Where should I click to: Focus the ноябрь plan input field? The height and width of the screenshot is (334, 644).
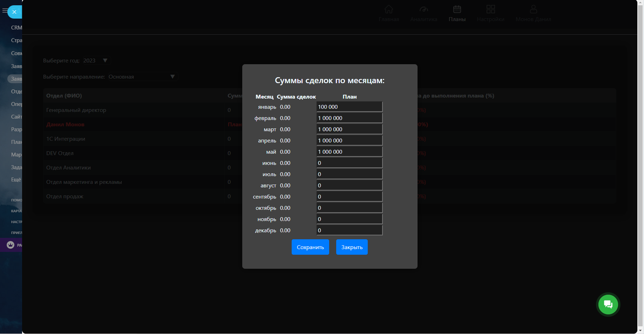(350, 219)
